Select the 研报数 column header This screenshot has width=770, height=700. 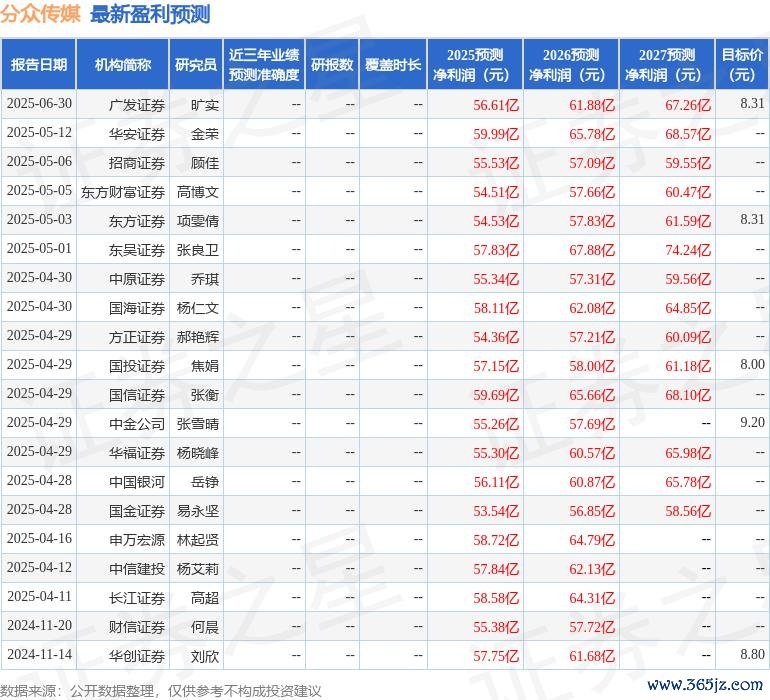tap(332, 64)
